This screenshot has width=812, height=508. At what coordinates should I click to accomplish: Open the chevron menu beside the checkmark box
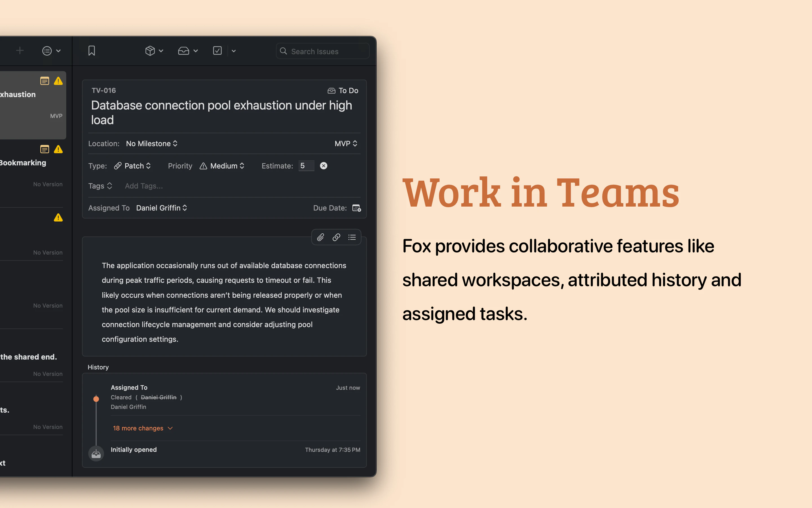pos(234,51)
